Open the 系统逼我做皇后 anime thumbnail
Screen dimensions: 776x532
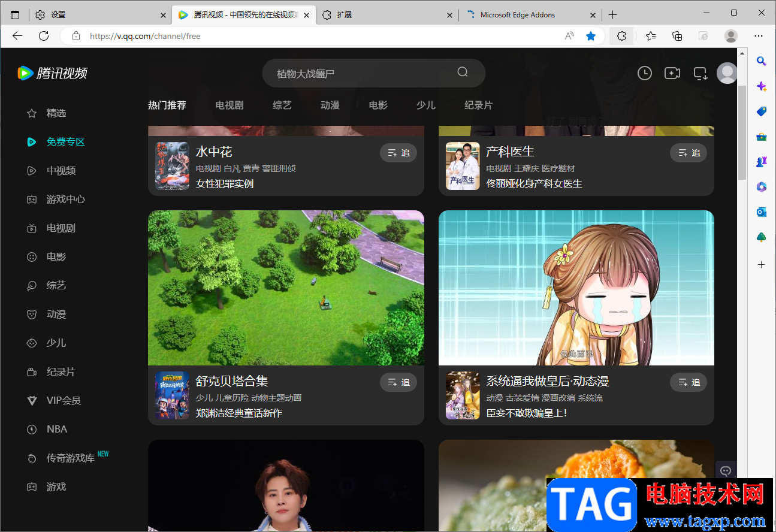coord(576,288)
